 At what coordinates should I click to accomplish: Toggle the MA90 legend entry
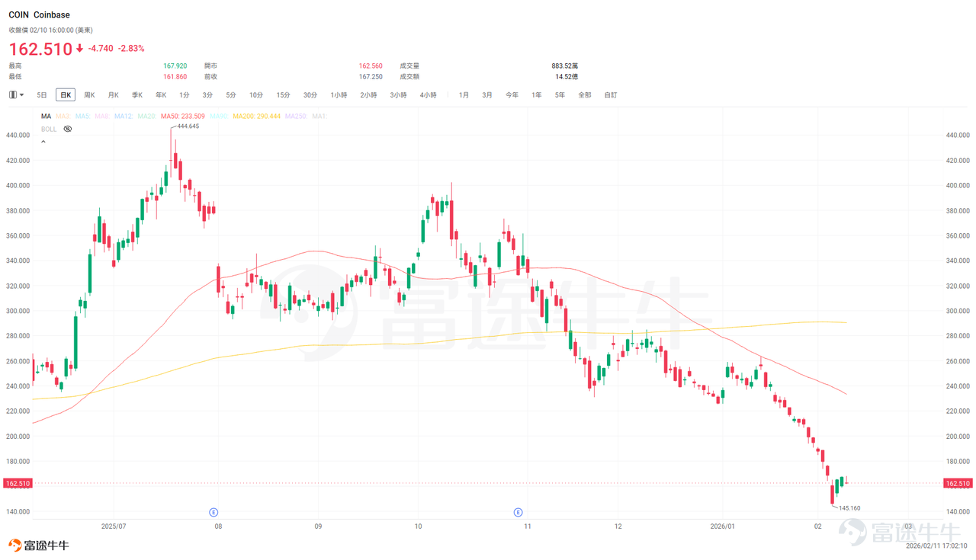click(x=219, y=116)
